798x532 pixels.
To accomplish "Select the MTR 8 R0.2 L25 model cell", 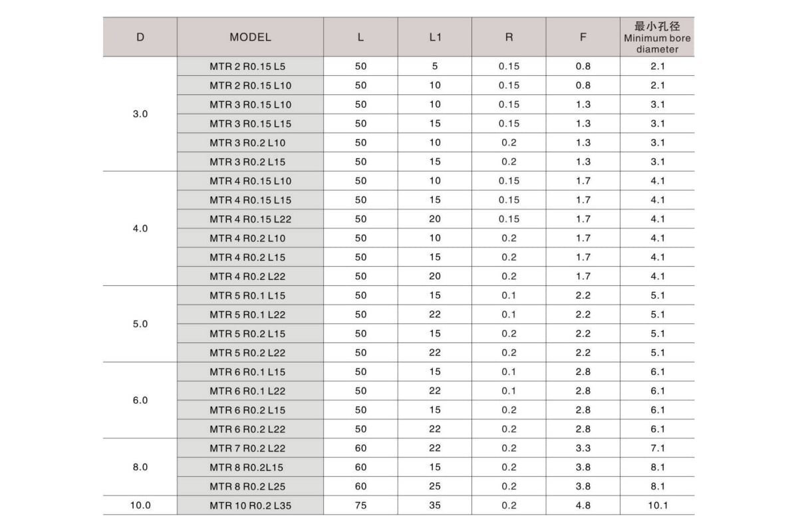I will [x=250, y=486].
